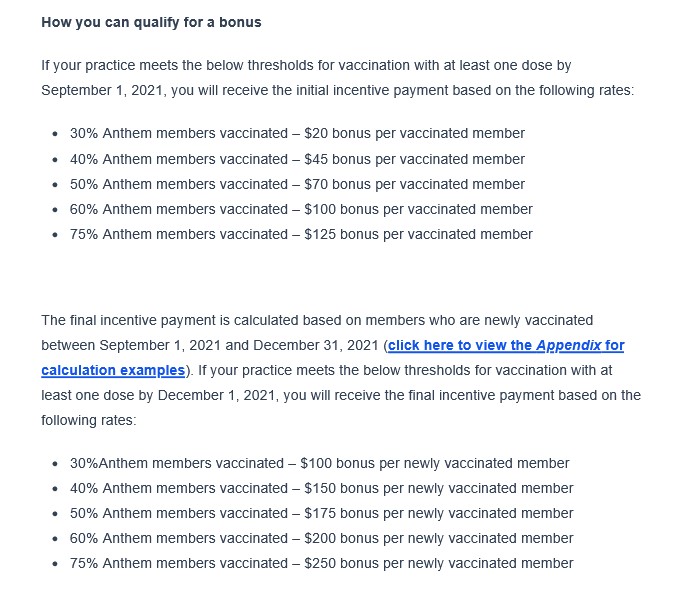Image resolution: width=691 pixels, height=601 pixels.
Task: Open the Appendix calculation examples link
Action: point(462,346)
